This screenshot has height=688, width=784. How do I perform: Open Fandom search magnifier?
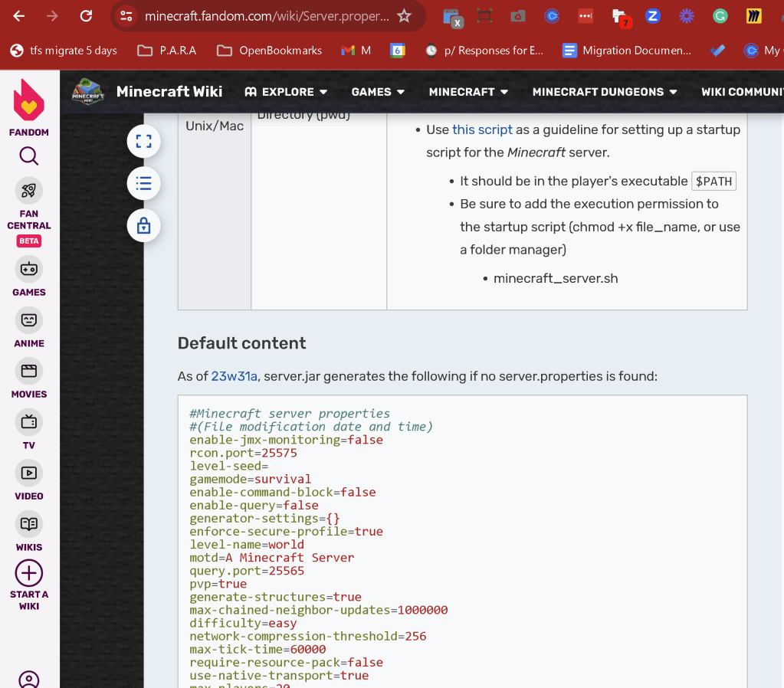pyautogui.click(x=29, y=156)
